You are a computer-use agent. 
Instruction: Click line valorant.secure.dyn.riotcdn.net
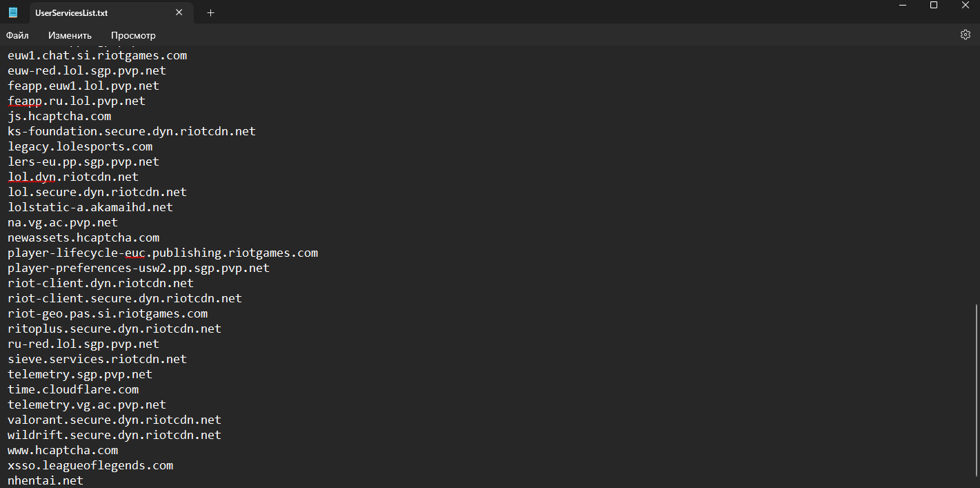click(114, 420)
